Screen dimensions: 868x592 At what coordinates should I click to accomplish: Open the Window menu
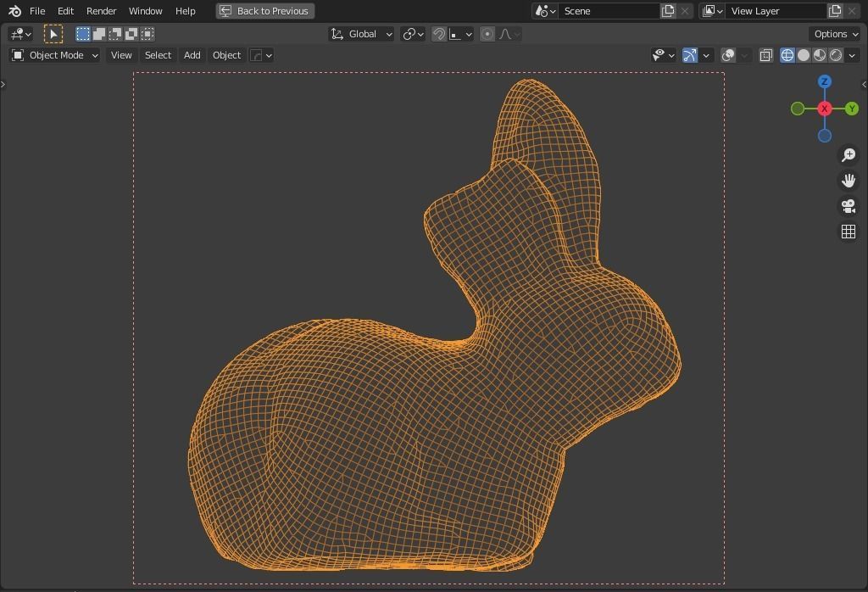(x=146, y=11)
